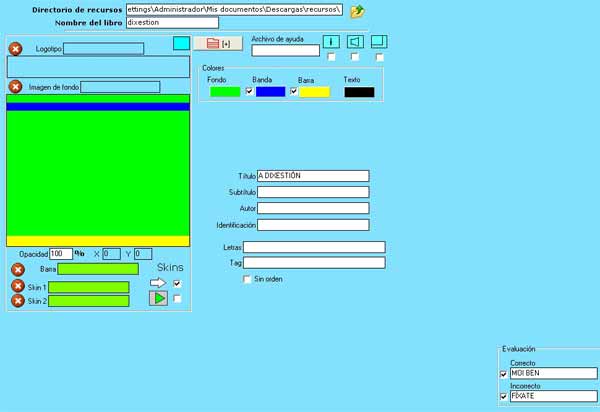
Task: Uncheck the Correcto evaluation checkbox
Action: [x=503, y=374]
